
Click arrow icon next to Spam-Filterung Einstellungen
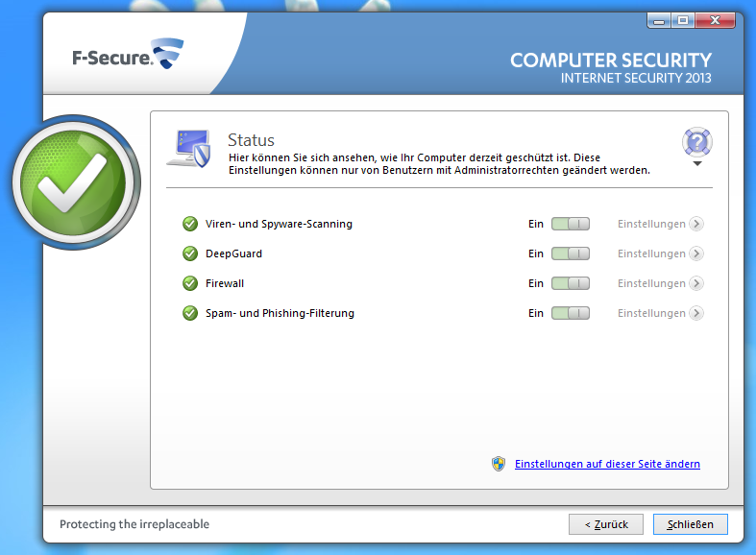pos(696,313)
